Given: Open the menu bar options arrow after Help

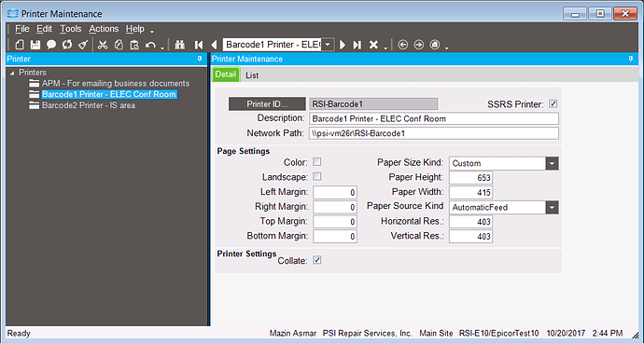Looking at the screenshot, I should [152, 31].
